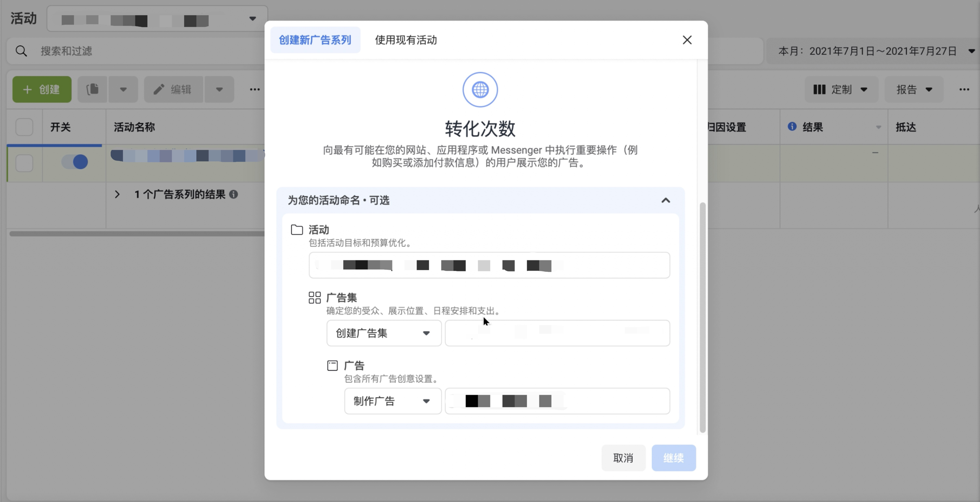Check the campaign row checkbox
This screenshot has height=502, width=980.
pos(24,163)
